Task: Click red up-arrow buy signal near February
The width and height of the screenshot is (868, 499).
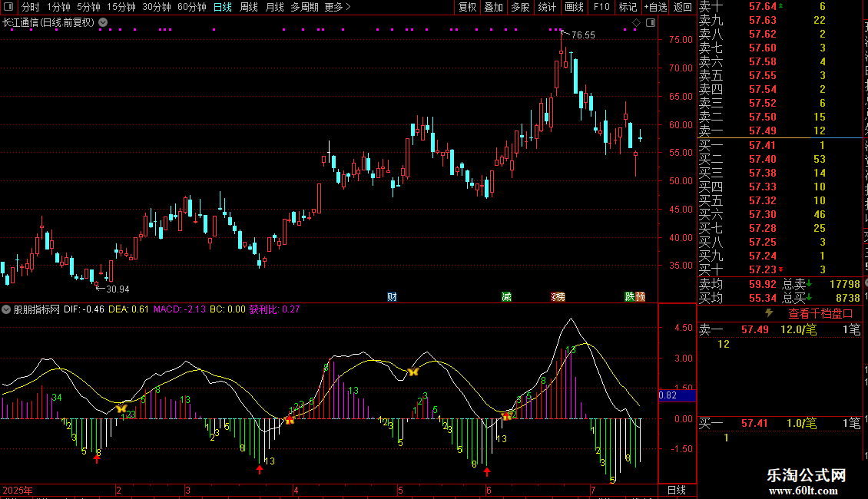Action: click(97, 458)
